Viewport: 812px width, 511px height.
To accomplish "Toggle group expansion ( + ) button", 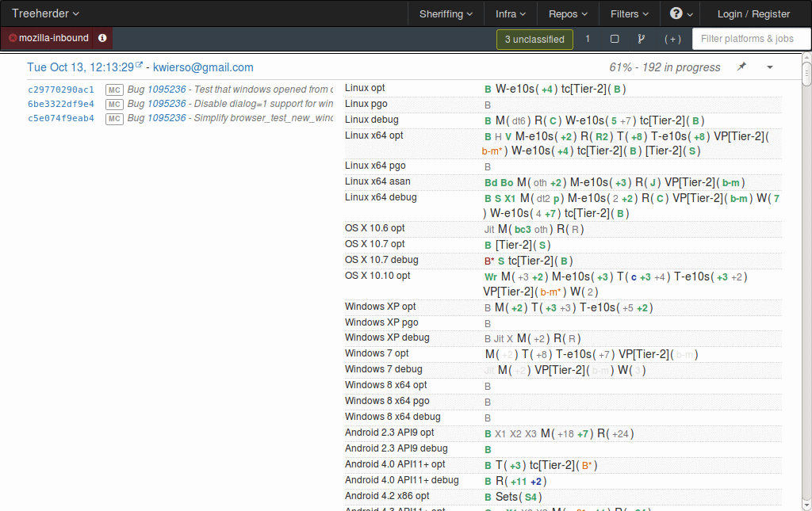I will 672,40.
